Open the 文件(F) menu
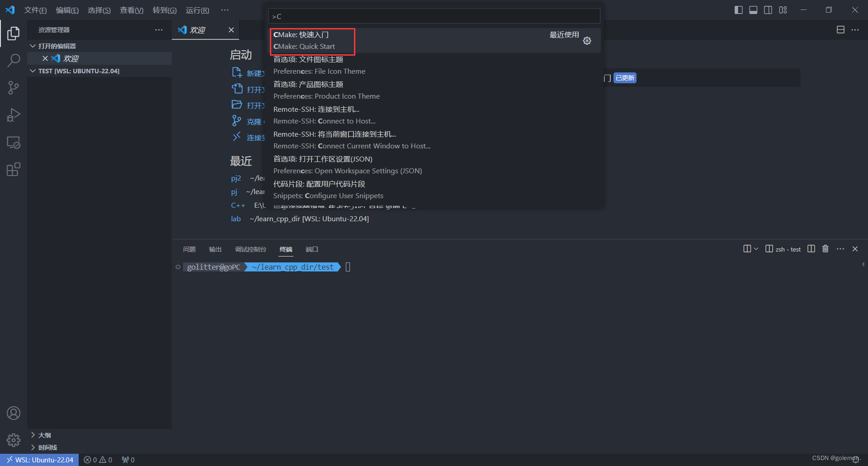 (35, 10)
